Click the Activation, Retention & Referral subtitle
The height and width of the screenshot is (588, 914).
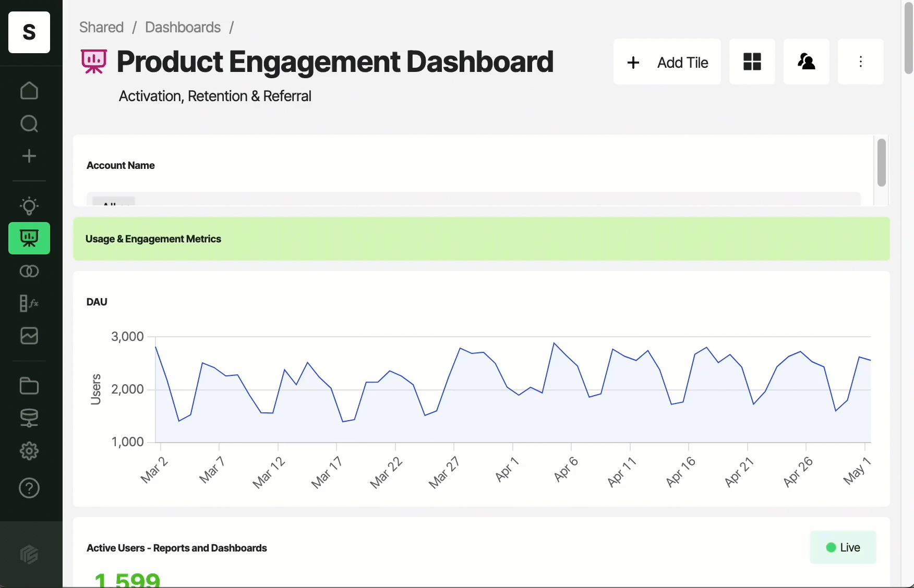click(x=215, y=96)
